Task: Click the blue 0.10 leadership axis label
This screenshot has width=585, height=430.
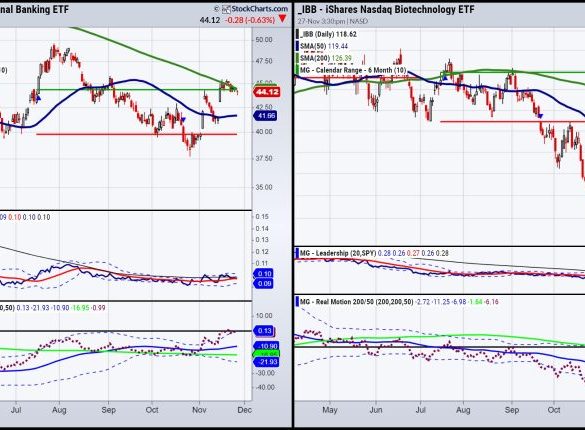Action: (264, 274)
